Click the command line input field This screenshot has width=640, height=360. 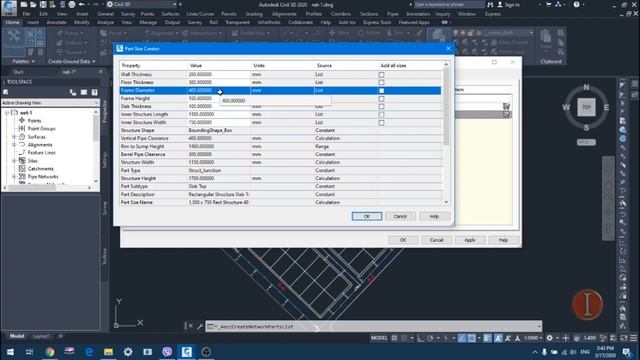(x=373, y=327)
